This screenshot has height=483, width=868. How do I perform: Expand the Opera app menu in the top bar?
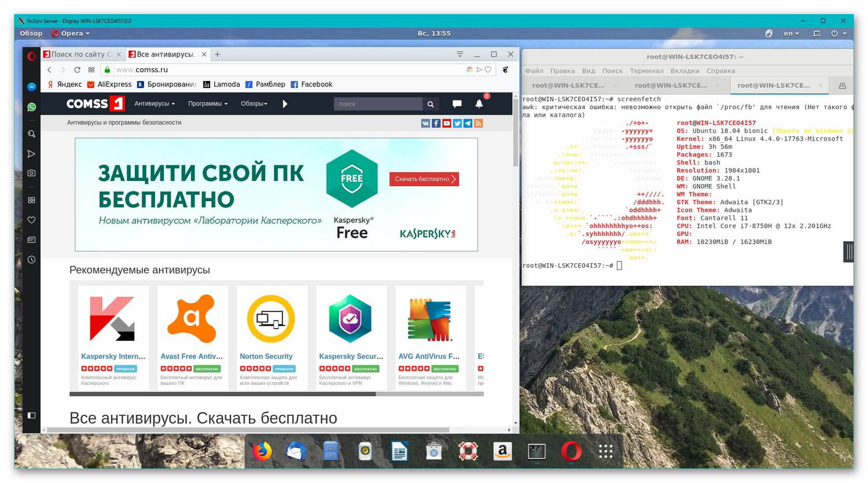(x=71, y=34)
